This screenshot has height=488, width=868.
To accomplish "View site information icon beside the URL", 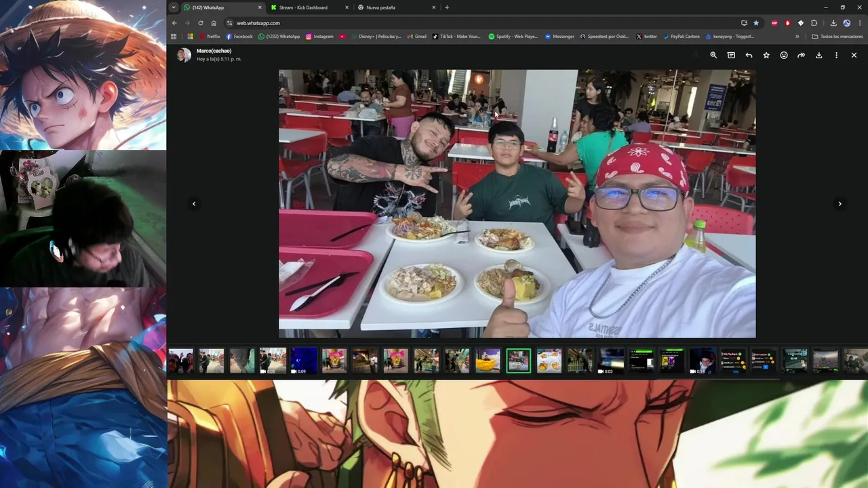I will (x=230, y=23).
